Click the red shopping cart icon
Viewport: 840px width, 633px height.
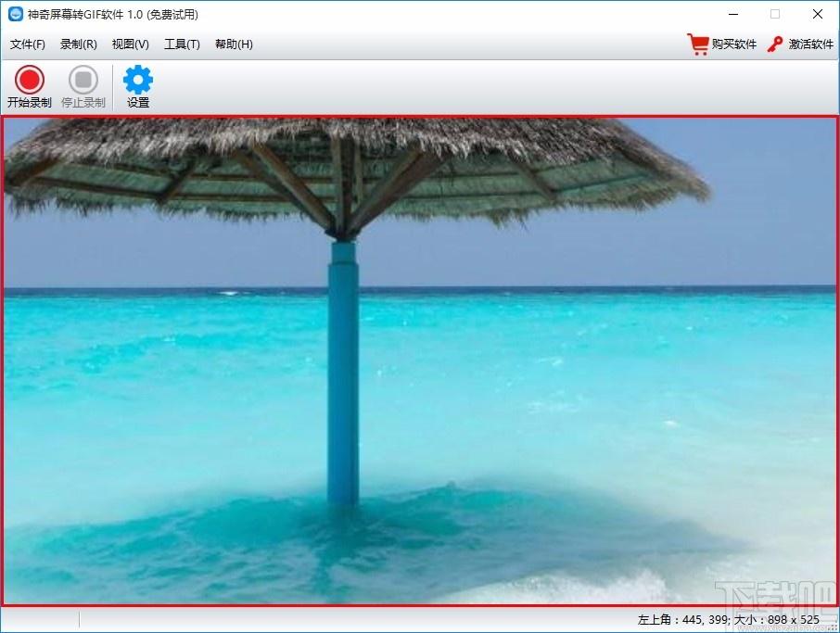click(698, 44)
